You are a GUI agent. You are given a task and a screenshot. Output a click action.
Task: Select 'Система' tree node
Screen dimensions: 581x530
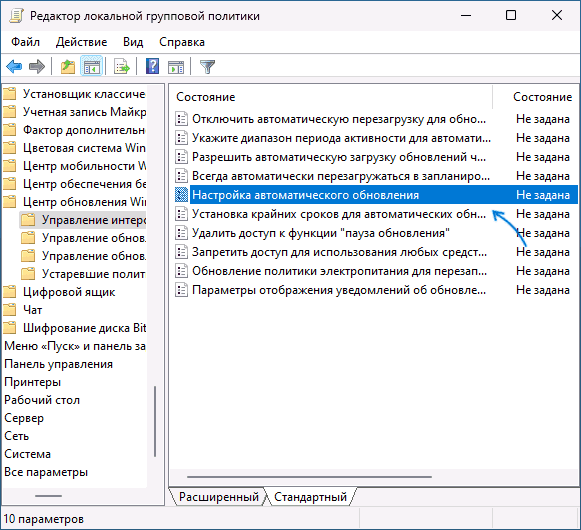[x=27, y=454]
